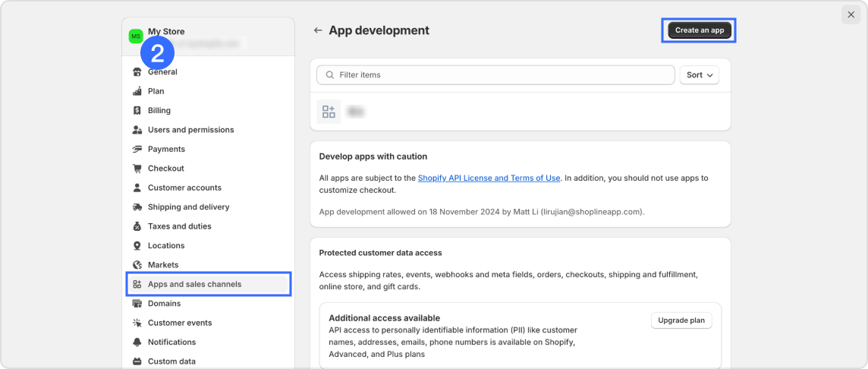Go to Users and permissions
The image size is (868, 369).
coord(190,130)
